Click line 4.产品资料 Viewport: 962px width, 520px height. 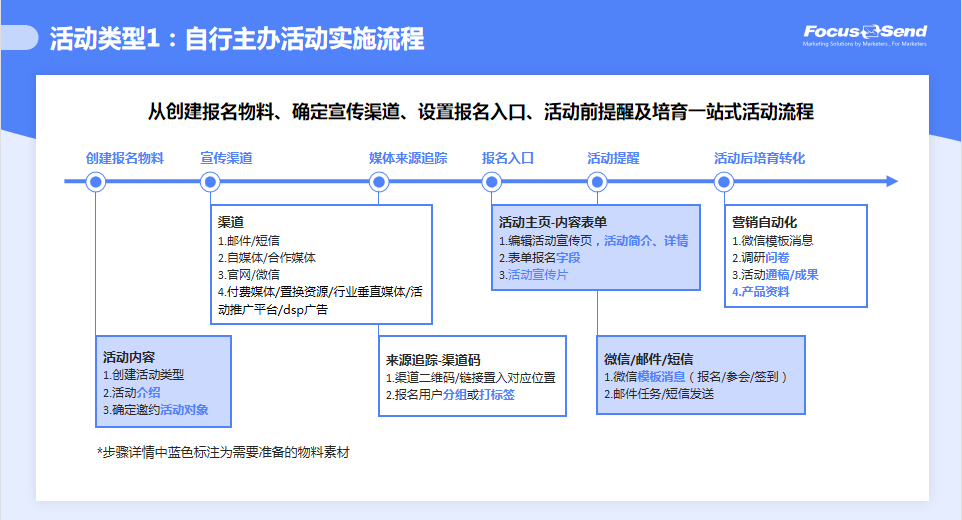tap(761, 292)
